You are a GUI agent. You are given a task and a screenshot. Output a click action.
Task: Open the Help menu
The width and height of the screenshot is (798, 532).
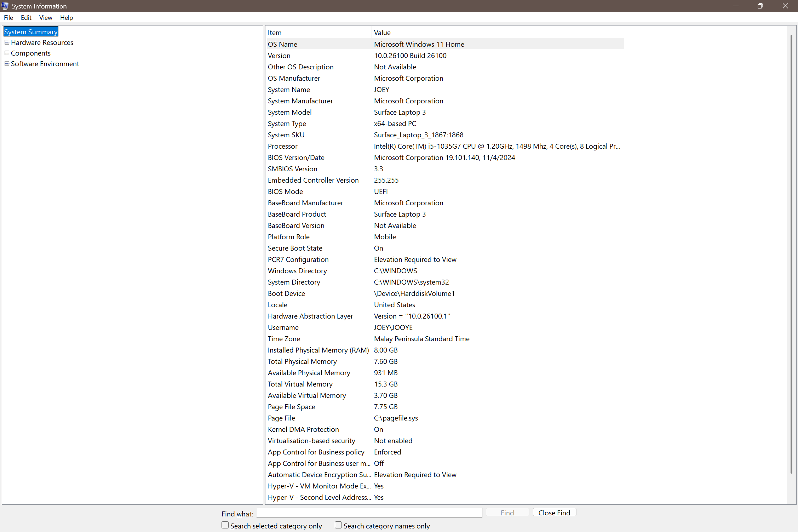pyautogui.click(x=67, y=18)
